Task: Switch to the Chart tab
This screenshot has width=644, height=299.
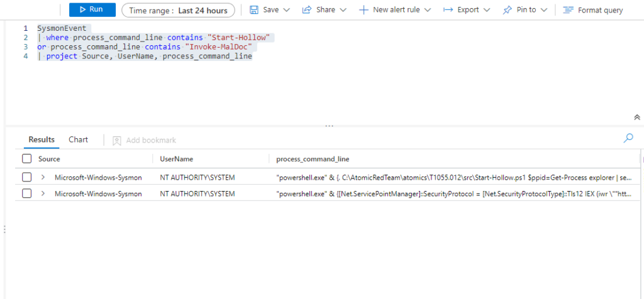Action: point(78,139)
